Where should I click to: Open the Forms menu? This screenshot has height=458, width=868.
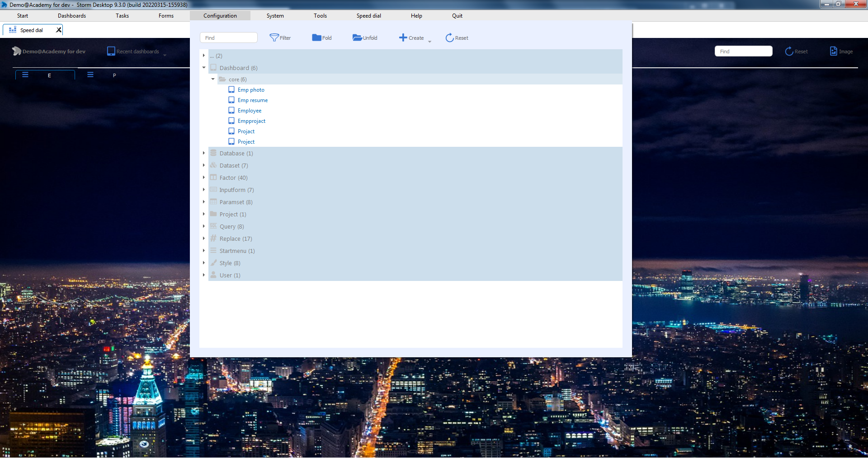166,16
